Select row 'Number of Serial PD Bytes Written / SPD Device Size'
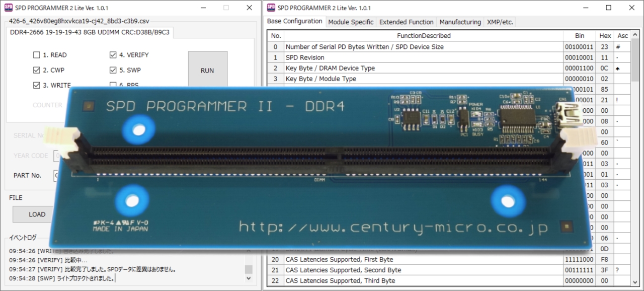The width and height of the screenshot is (644, 291). (x=424, y=47)
